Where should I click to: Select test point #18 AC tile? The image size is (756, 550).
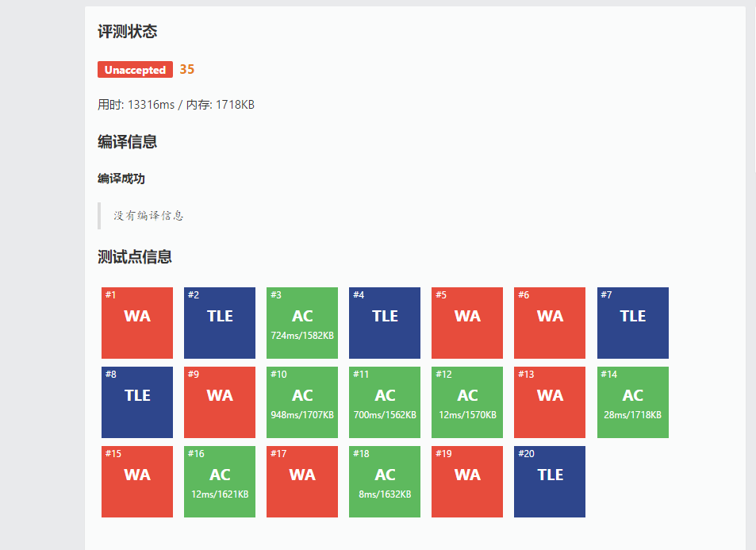[385, 482]
